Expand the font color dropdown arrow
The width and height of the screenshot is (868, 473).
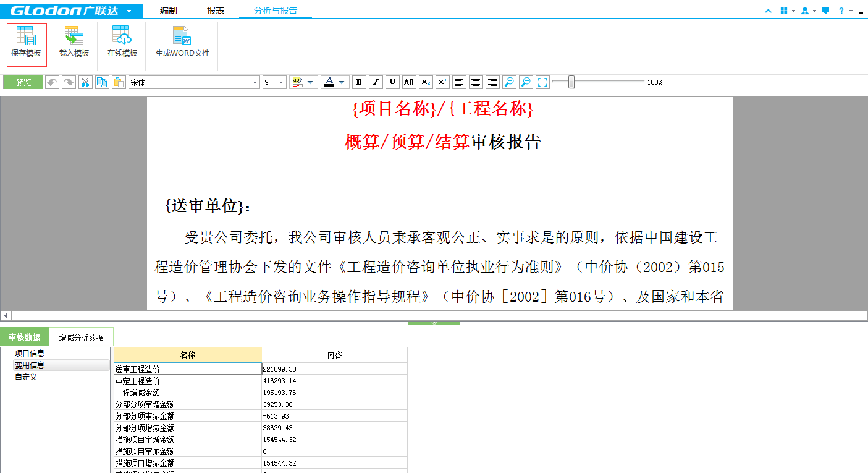[x=342, y=82]
